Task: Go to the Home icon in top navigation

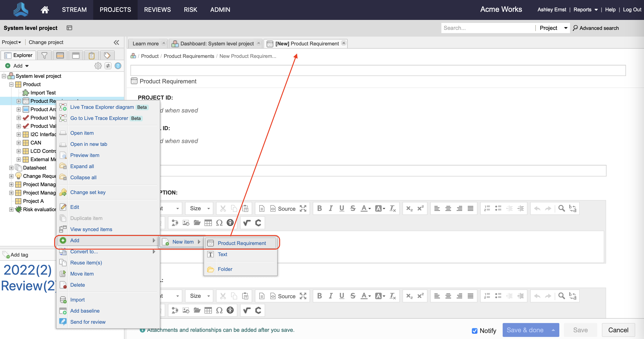Action: pos(45,9)
